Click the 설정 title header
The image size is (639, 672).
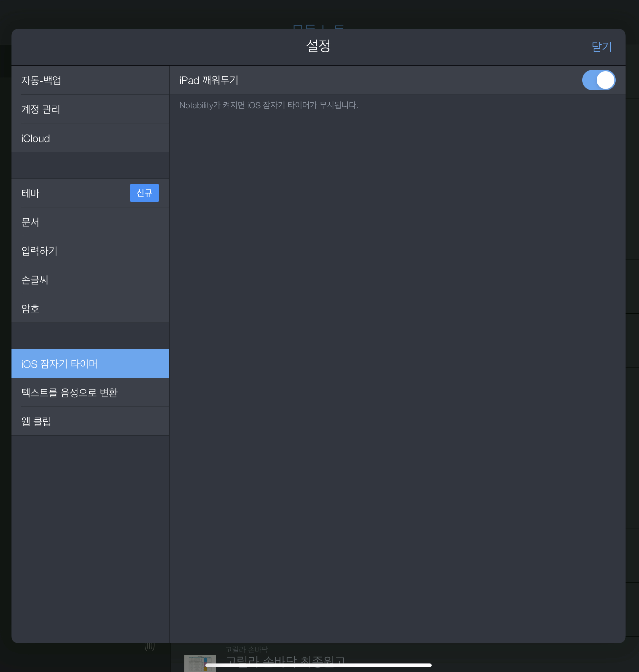[x=318, y=46]
